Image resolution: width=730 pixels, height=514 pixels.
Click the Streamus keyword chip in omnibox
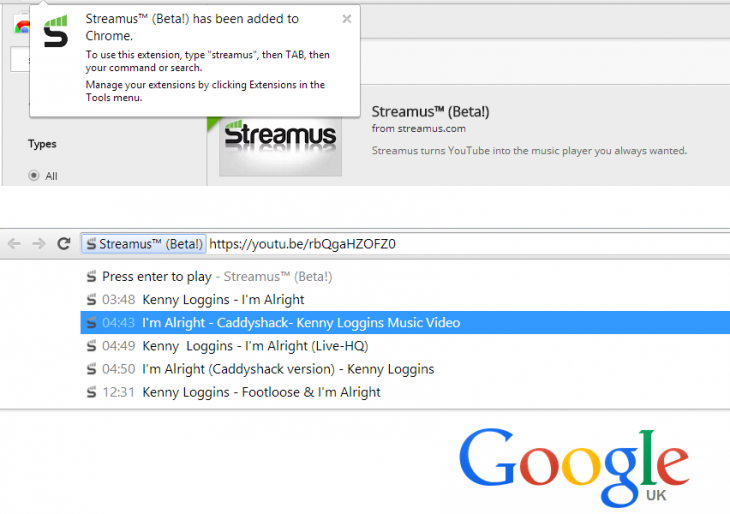point(144,244)
